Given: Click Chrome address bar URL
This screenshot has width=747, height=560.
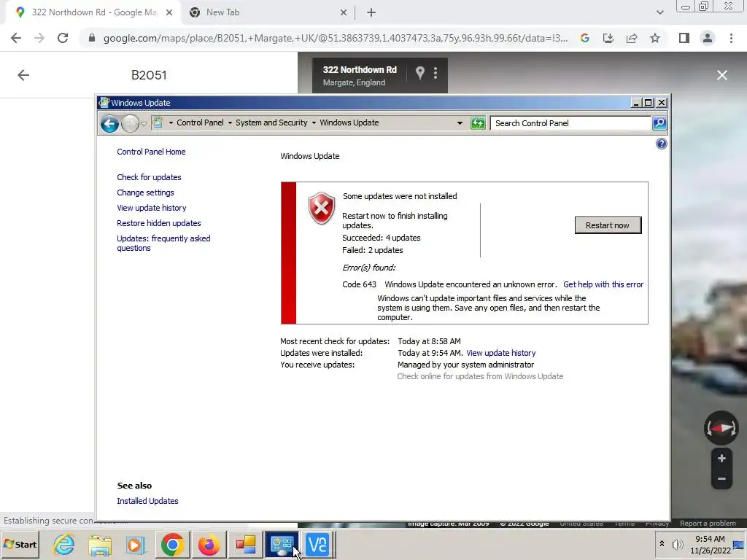Looking at the screenshot, I should [336, 38].
